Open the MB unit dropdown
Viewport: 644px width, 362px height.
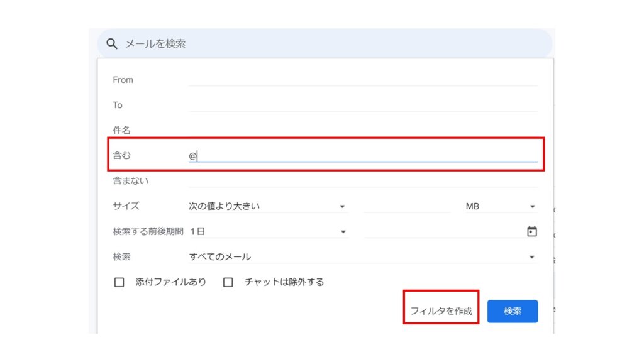[500, 206]
